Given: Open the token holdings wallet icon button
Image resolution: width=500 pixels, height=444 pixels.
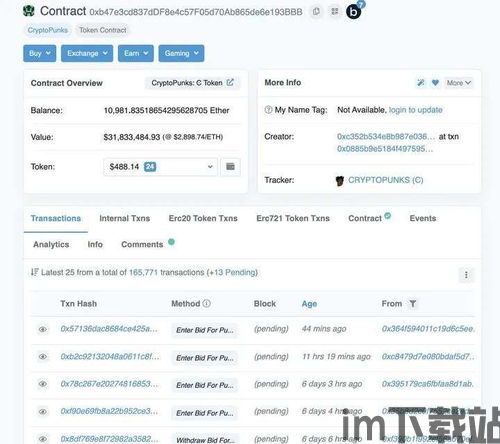Looking at the screenshot, I should coord(230,166).
